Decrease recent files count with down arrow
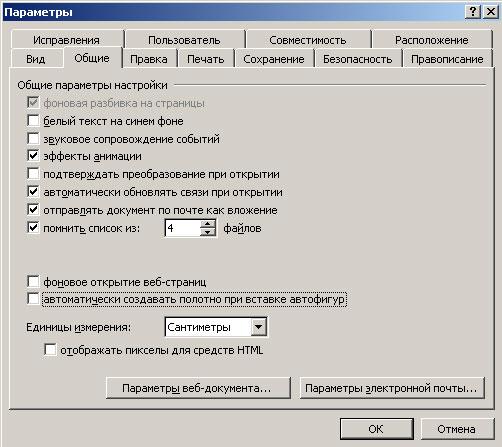 tap(208, 232)
